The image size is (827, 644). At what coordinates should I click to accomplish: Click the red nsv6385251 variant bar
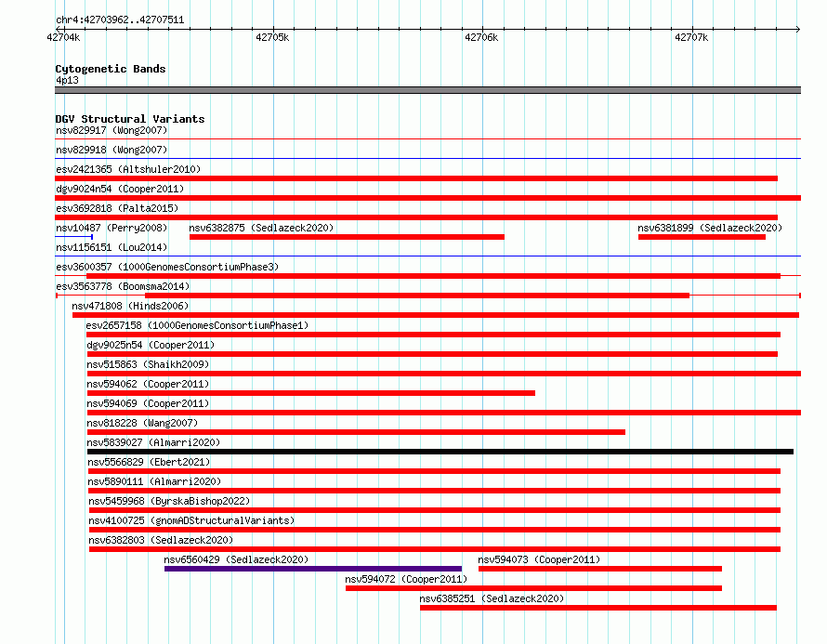tap(598, 608)
